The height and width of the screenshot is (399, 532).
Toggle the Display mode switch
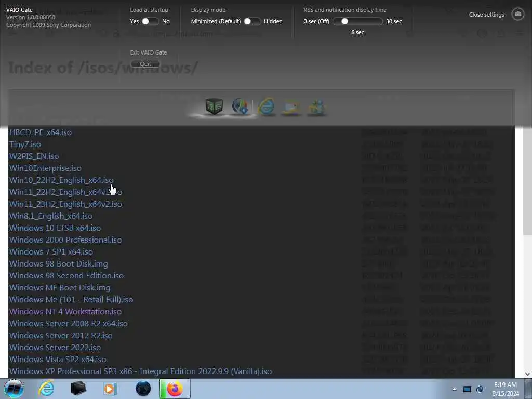252,21
